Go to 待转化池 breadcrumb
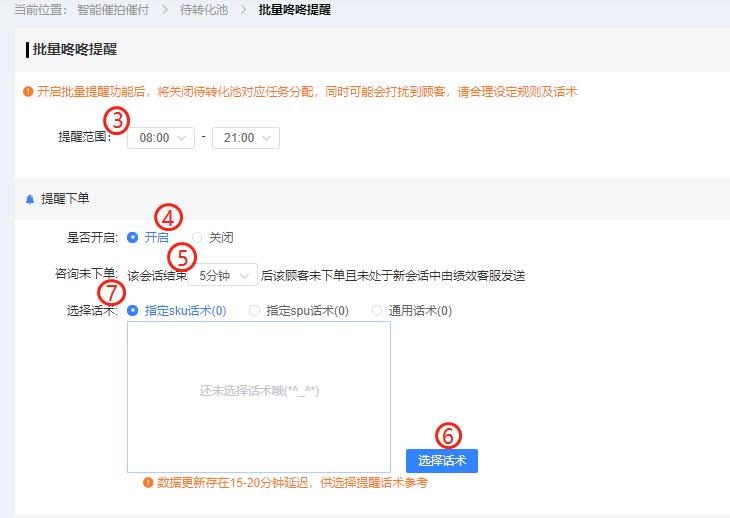This screenshot has height=518, width=730. click(204, 9)
